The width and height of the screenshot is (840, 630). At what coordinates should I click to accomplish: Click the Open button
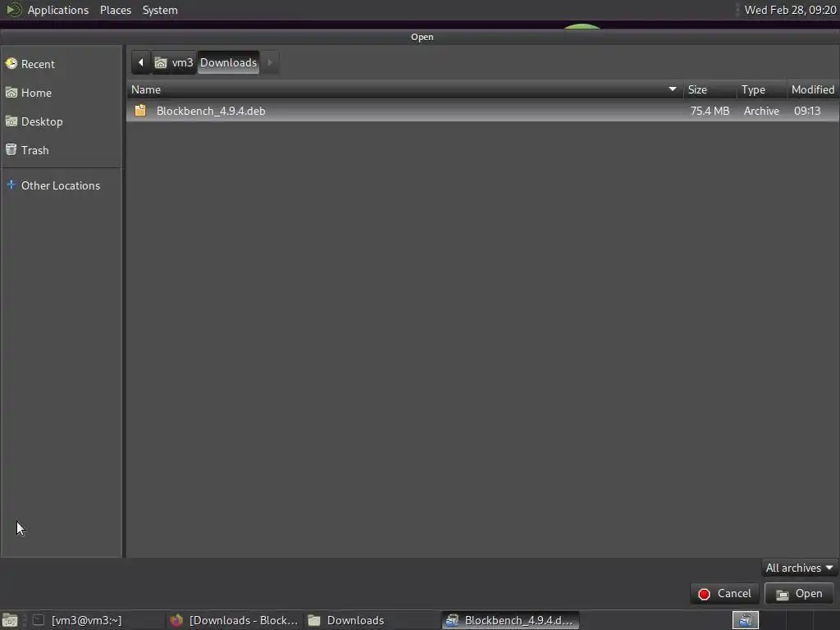pos(799,594)
